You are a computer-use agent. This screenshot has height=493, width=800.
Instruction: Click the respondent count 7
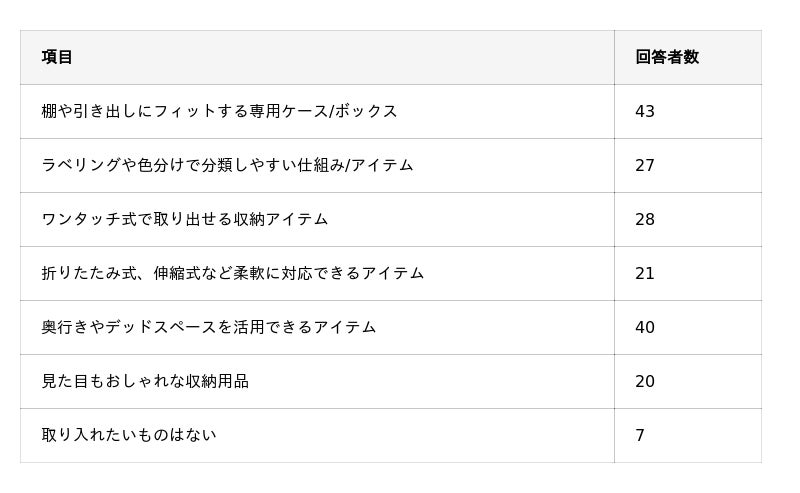click(640, 435)
